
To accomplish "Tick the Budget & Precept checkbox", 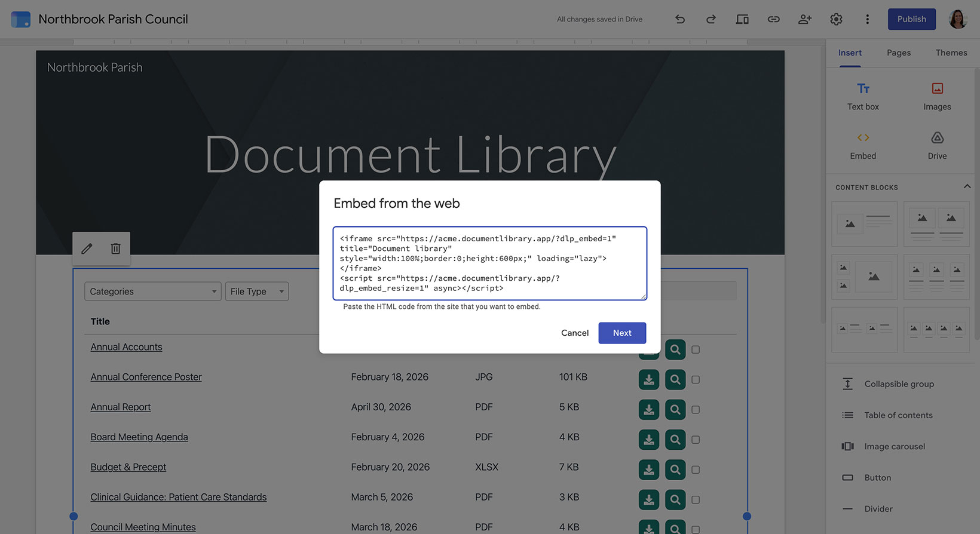I will tap(696, 469).
